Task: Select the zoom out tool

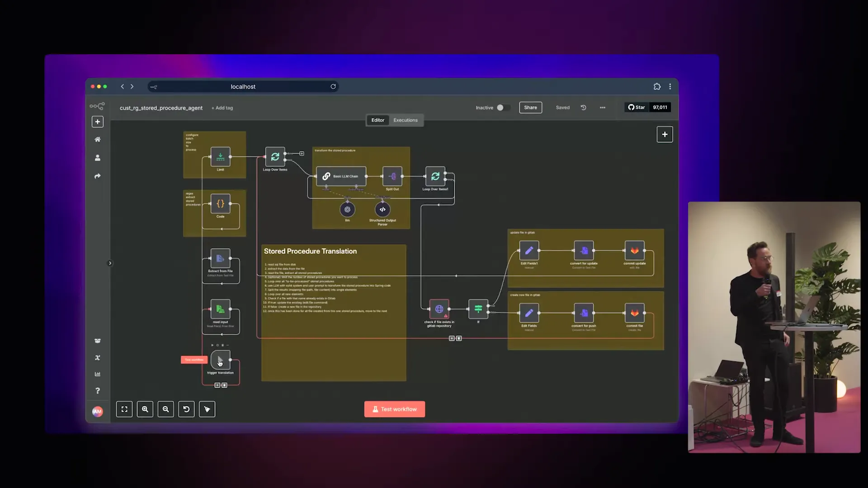Action: 165,409
